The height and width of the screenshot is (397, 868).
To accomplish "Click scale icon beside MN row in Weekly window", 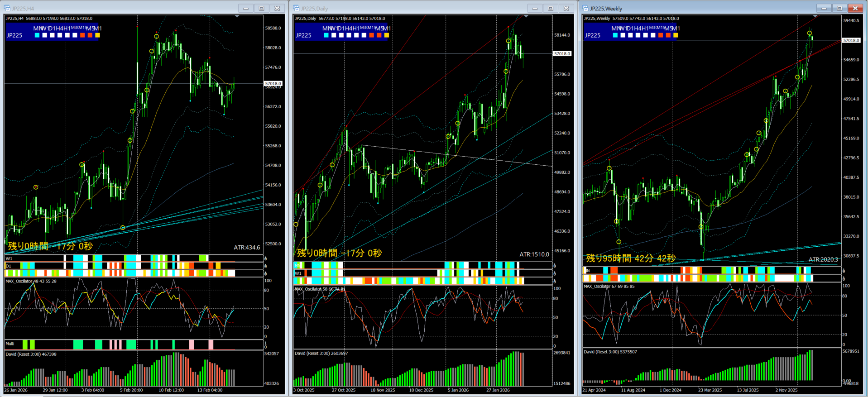I will coord(844,271).
